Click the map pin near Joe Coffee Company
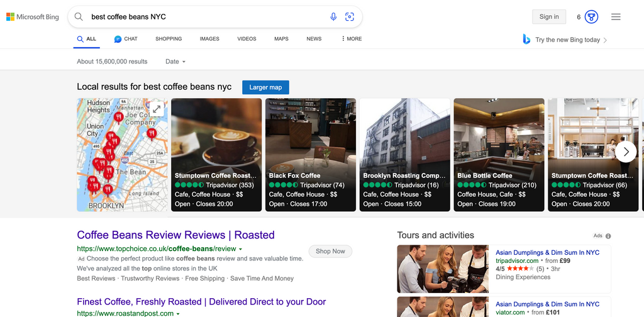This screenshot has height=317, width=644. [119, 118]
